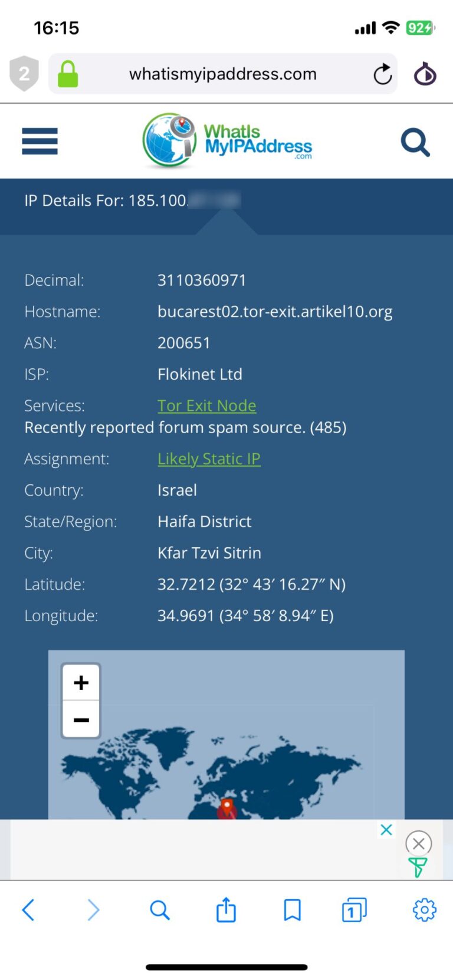
Task: Tap the green padlock icon
Action: 68,74
